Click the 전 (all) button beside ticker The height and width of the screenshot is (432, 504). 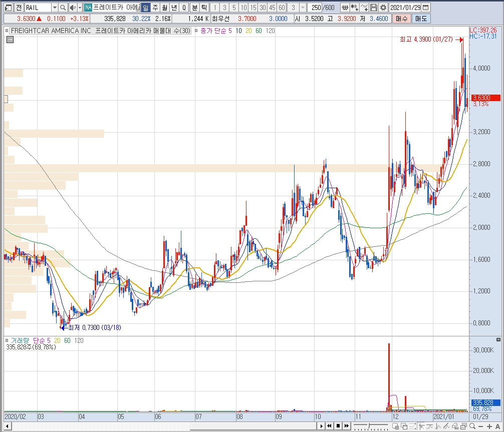(19, 8)
